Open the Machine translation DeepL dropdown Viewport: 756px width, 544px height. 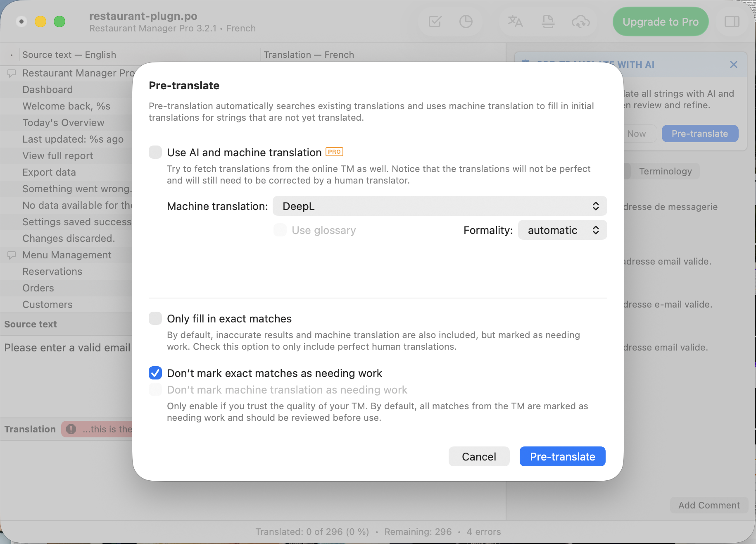[x=440, y=206]
